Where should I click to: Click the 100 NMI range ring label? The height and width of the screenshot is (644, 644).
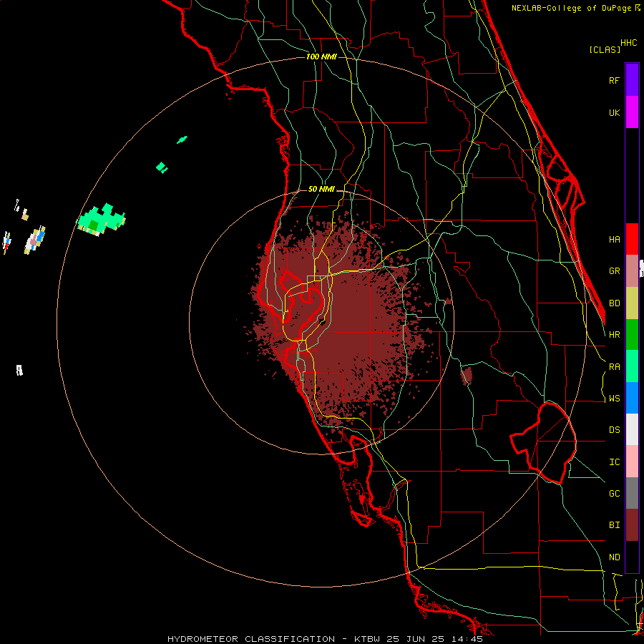coord(321,57)
